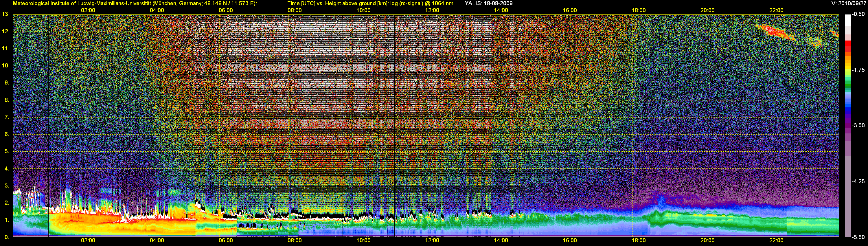Pick the white top segment of the color bar
The height and width of the screenshot is (246, 868).
click(x=847, y=20)
